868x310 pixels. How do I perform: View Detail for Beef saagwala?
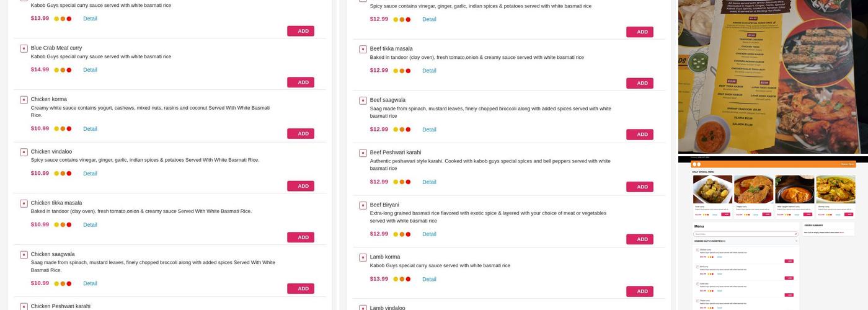pos(429,130)
